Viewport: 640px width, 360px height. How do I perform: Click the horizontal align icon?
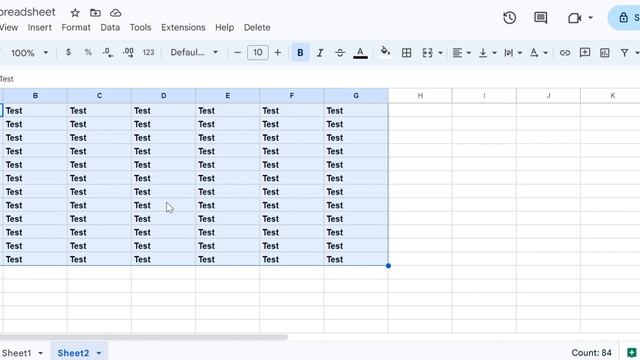(458, 53)
